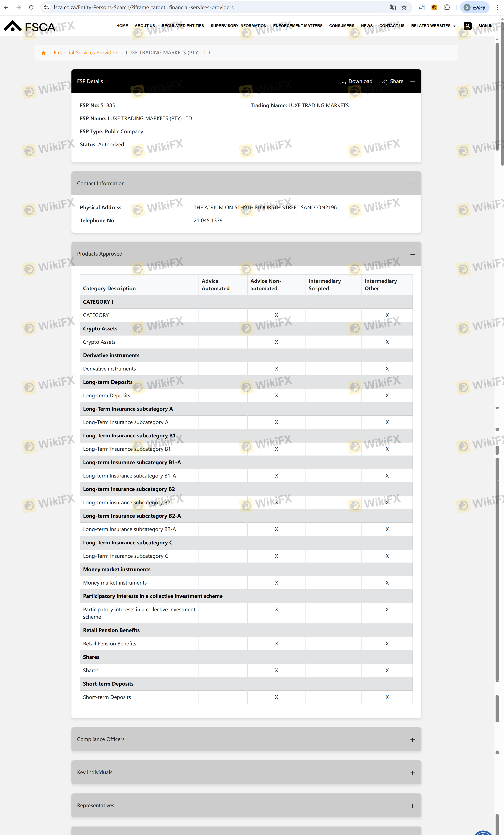Image resolution: width=504 pixels, height=835 pixels.
Task: Share the FSP Details
Action: [393, 81]
